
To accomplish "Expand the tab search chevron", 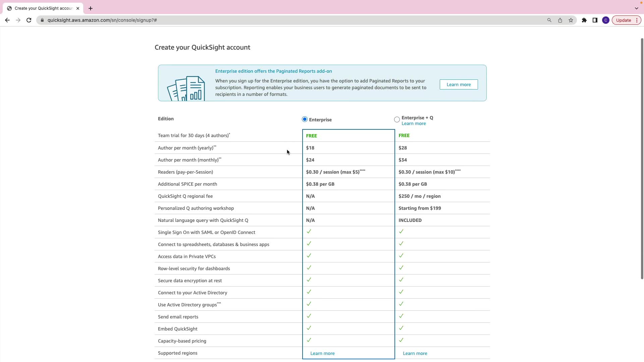I will click(636, 8).
